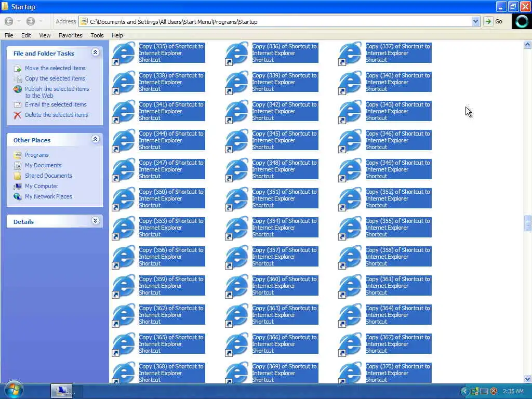Click Copy the selected items
This screenshot has height=399, width=532.
pyautogui.click(x=55, y=78)
